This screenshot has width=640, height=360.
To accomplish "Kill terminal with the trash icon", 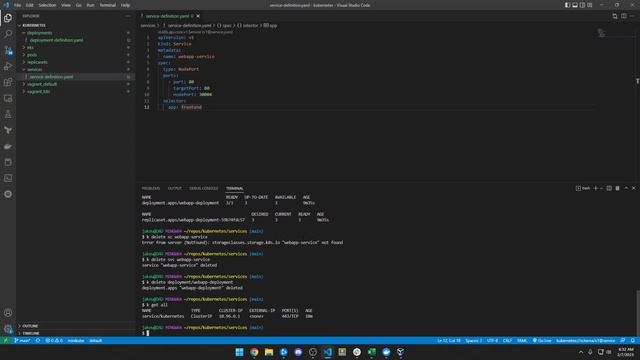I will point(618,188).
